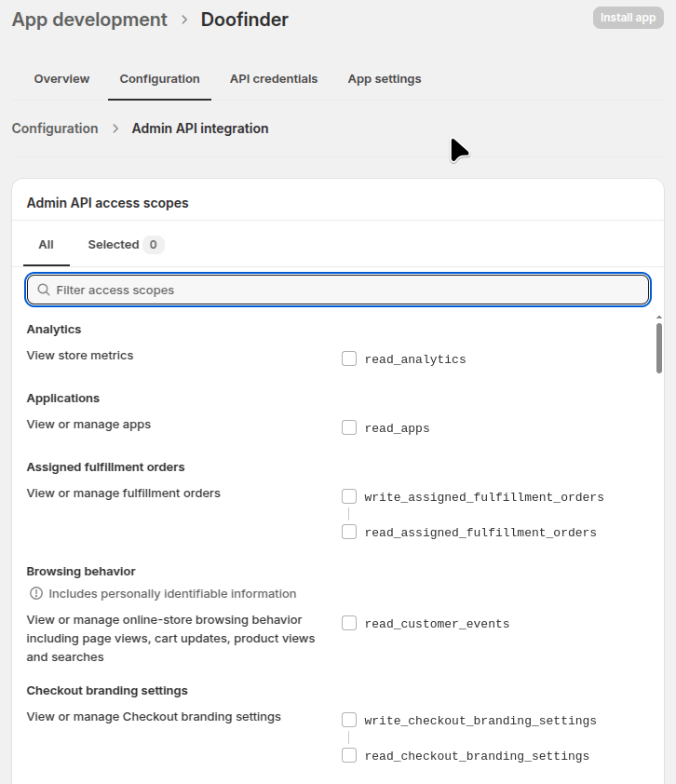Enable the read_analytics scope checkbox
The image size is (676, 784).
tap(349, 358)
